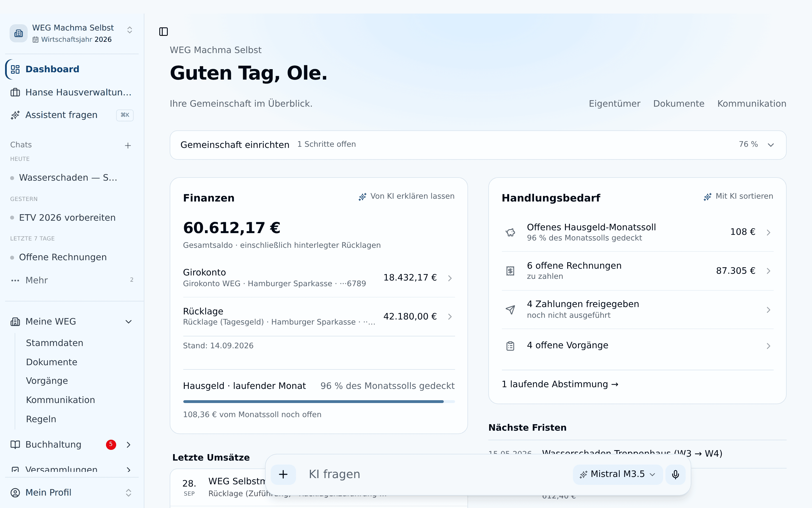Collapse the Meine WEG section
The height and width of the screenshot is (508, 812).
coord(129,322)
